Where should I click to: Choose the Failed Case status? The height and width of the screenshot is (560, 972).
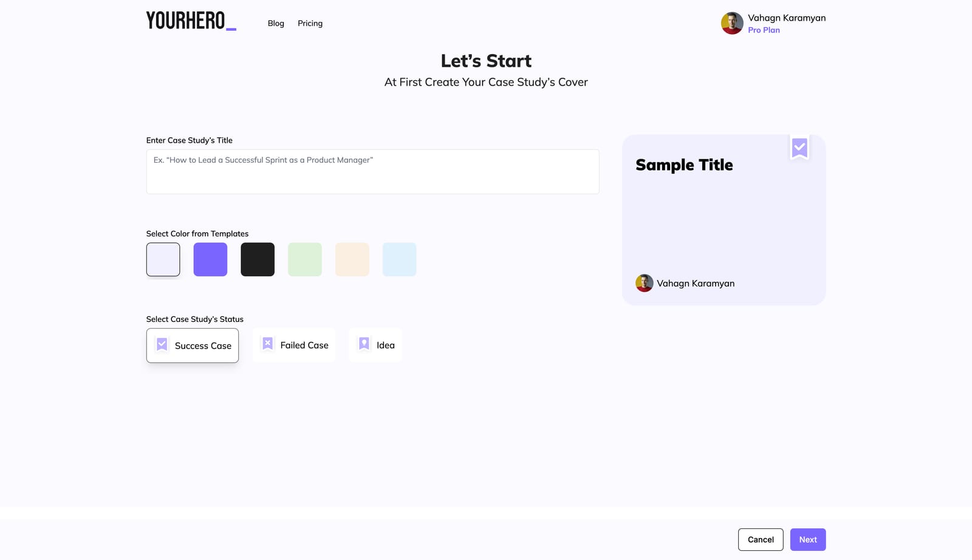pos(294,345)
